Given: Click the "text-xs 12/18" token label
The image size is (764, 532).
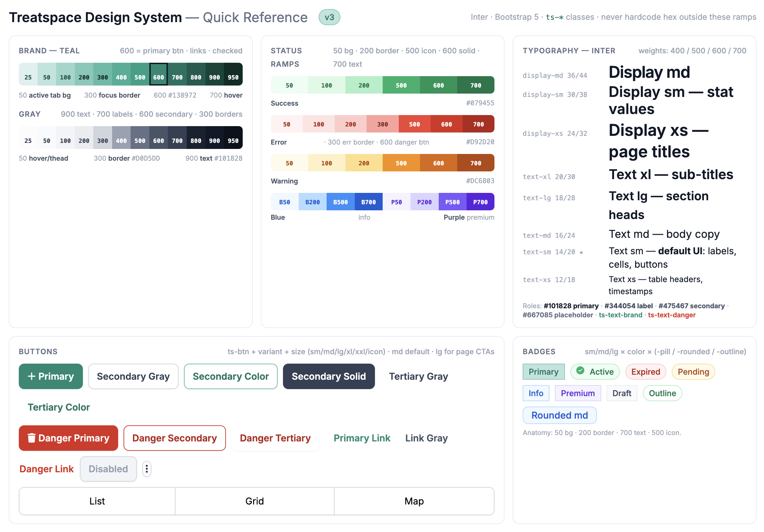Looking at the screenshot, I should point(549,280).
